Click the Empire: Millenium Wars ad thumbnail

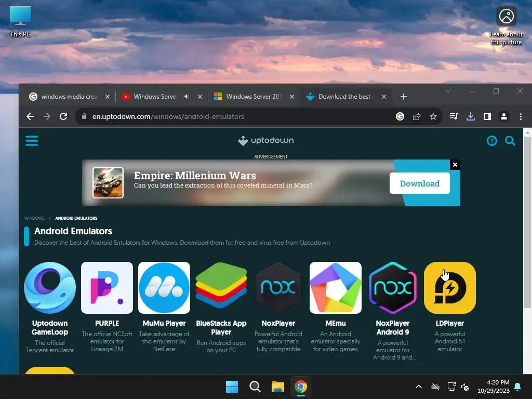click(108, 183)
